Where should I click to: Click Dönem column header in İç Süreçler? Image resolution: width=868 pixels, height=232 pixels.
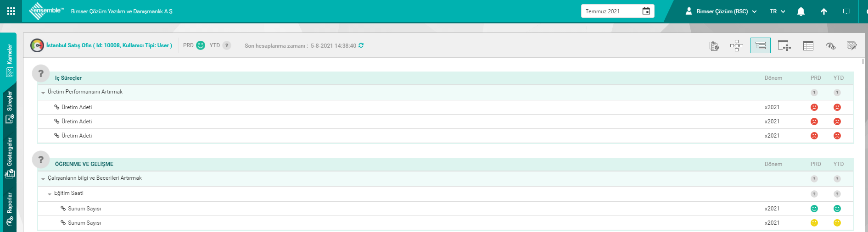coord(773,78)
